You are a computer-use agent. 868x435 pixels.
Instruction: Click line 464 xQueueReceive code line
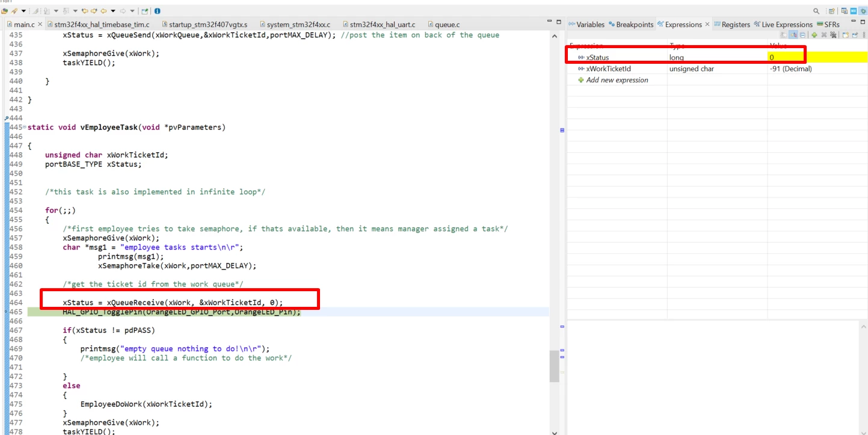point(173,303)
